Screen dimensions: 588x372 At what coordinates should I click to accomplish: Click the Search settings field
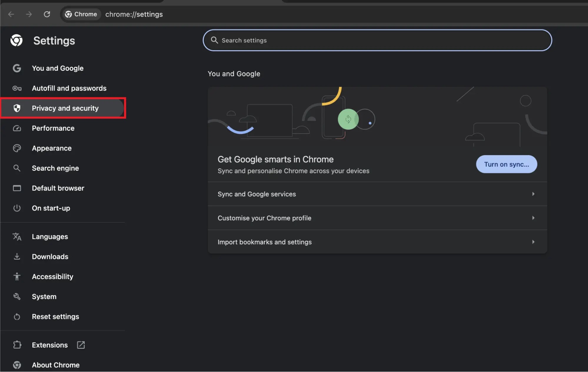(377, 40)
